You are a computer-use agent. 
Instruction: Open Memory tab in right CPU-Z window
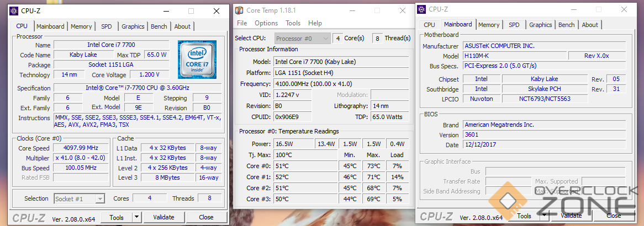click(489, 25)
